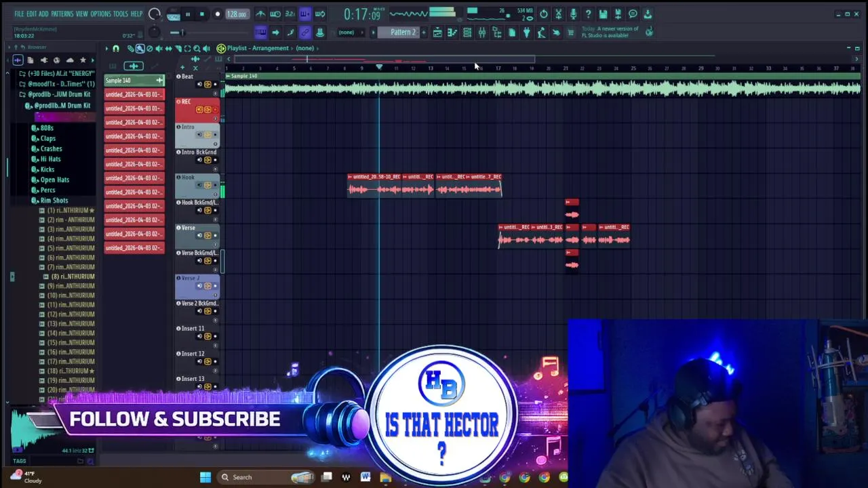This screenshot has height=488, width=868.
Task: Open the audio editor scissors icon
Action: click(558, 14)
